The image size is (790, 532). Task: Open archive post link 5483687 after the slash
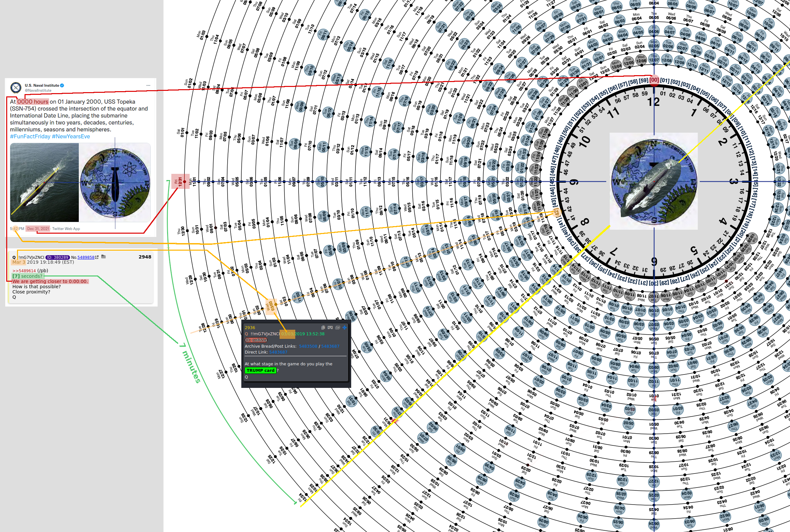coord(330,346)
